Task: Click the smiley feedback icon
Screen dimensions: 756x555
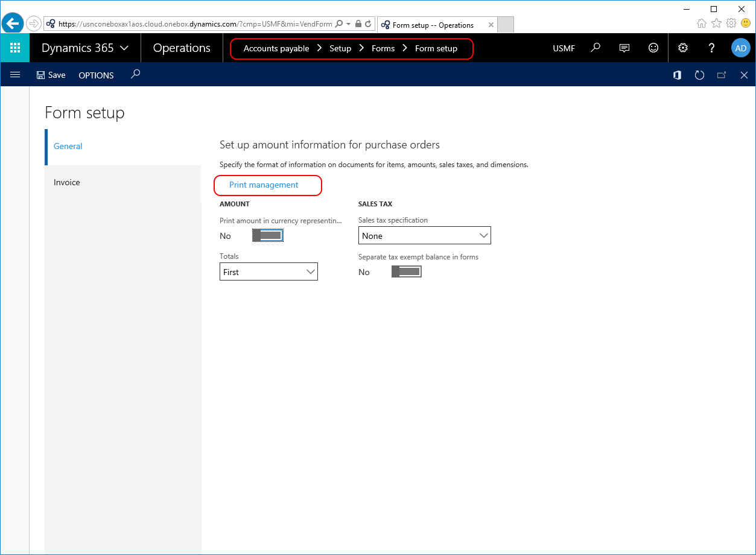Action: tap(653, 48)
